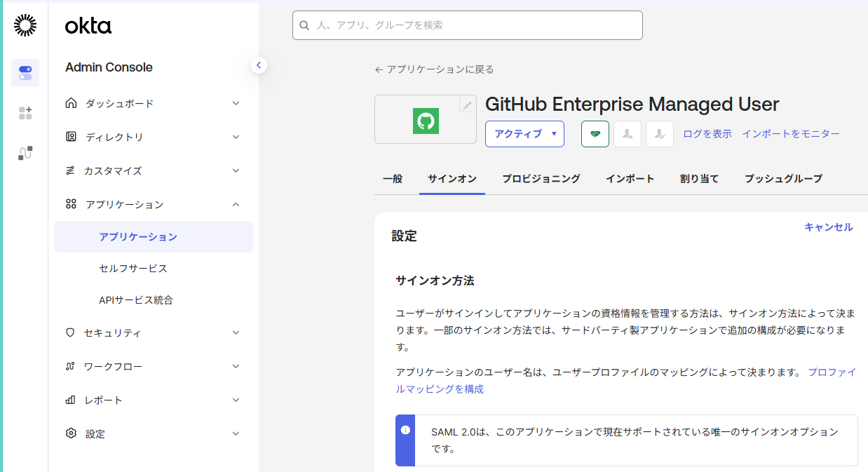Open the workflows connector icon in left rail
The height and width of the screenshot is (472, 868).
coord(25,153)
